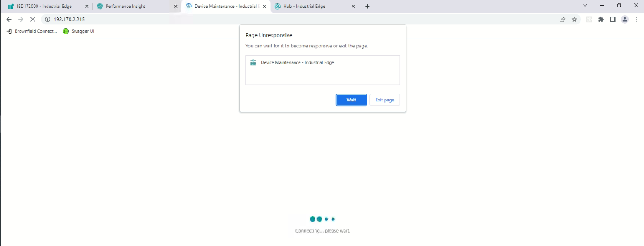Click the grey extension icon beside star

589,20
